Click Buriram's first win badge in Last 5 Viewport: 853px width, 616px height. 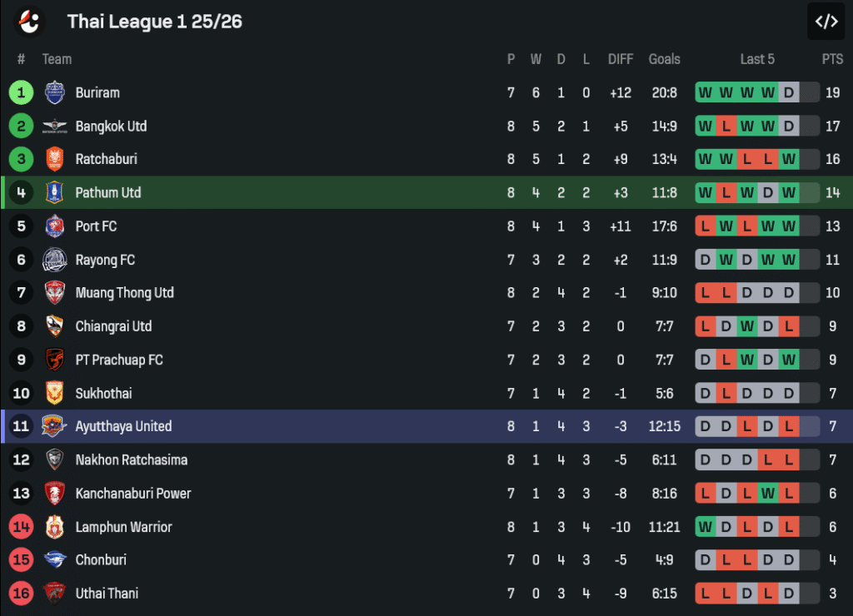tap(706, 92)
